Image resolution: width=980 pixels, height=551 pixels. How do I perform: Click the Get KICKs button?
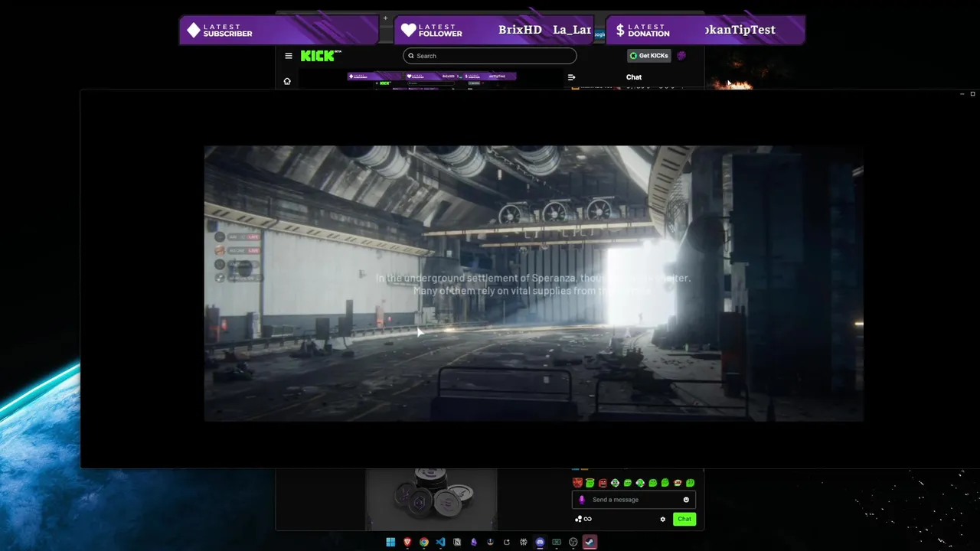pos(648,56)
